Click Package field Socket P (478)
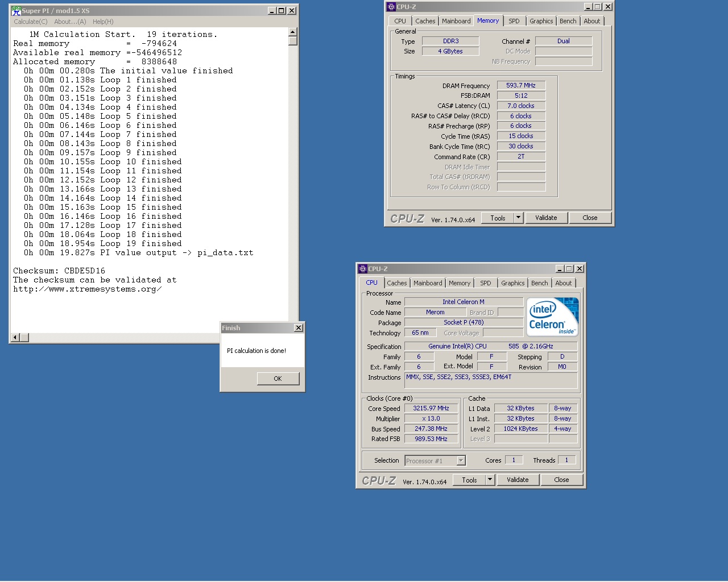The width and height of the screenshot is (728, 582). (x=464, y=322)
